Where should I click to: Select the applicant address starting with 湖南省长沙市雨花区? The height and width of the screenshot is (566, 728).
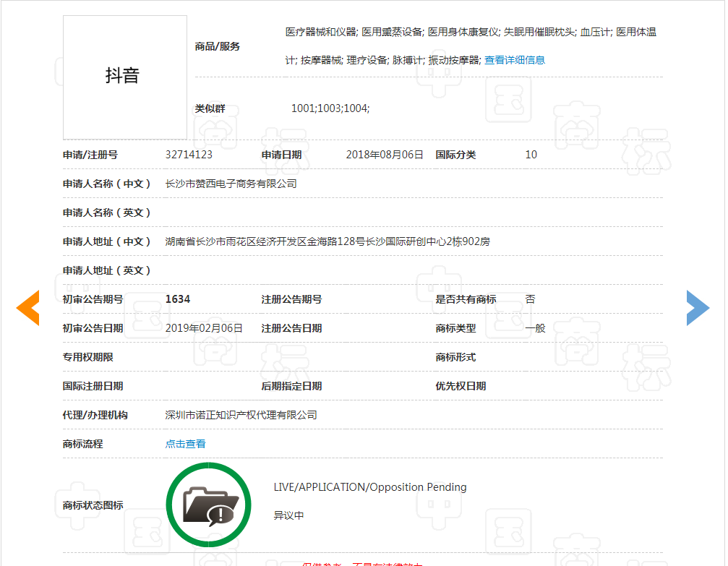[327, 241]
